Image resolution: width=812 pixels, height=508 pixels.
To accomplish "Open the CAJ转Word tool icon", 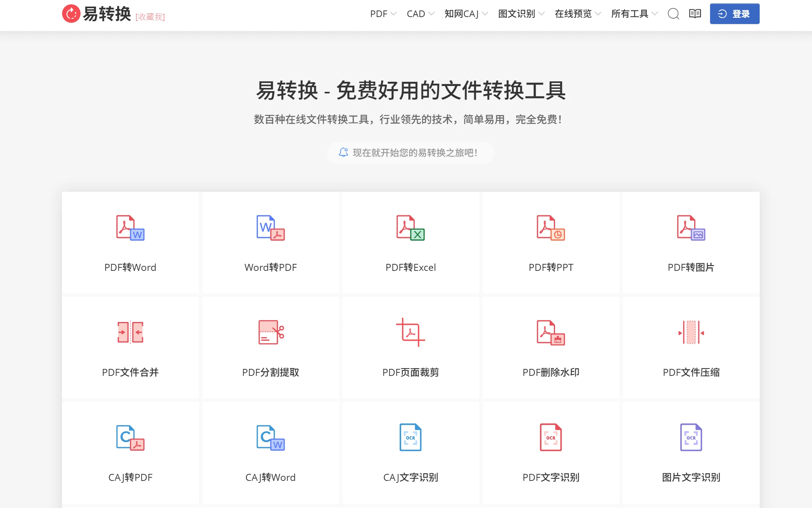I will coord(271,438).
